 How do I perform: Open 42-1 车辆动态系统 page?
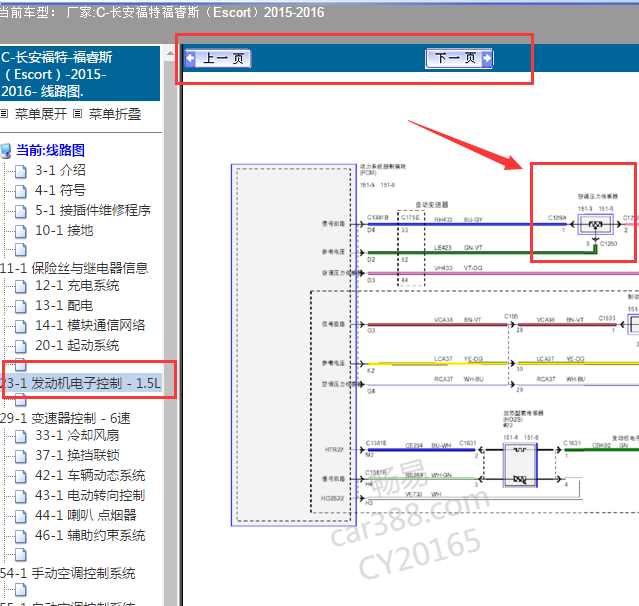click(90, 475)
